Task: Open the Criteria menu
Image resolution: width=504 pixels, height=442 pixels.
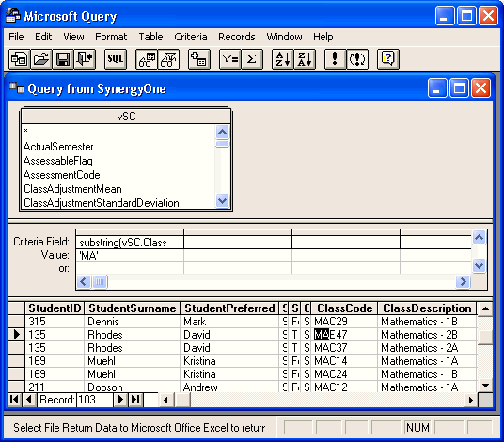Action: point(191,37)
